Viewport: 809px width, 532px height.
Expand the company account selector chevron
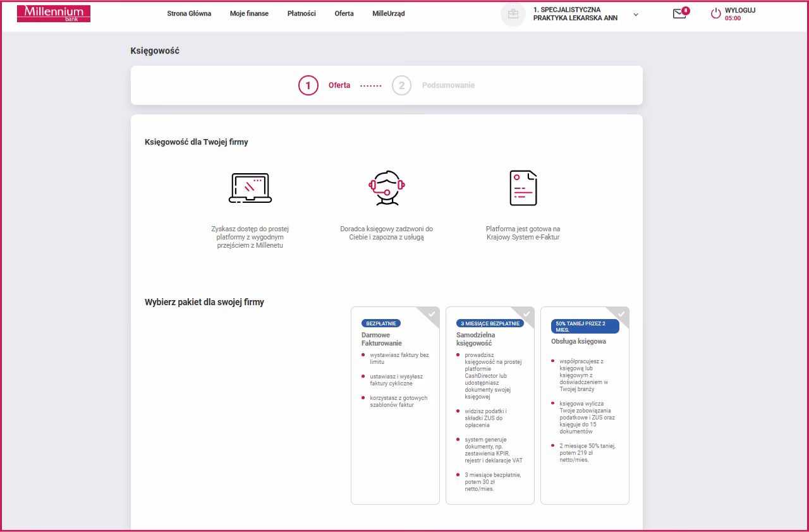click(636, 15)
